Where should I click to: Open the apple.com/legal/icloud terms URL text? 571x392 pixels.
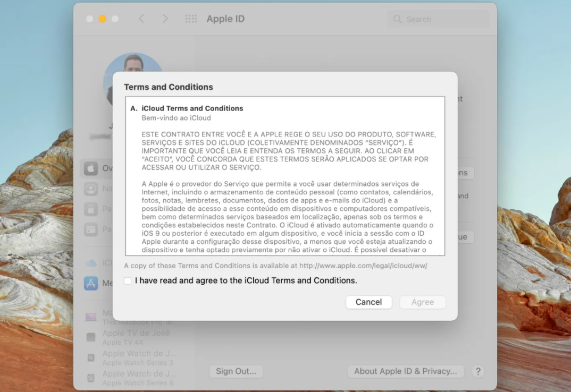tap(363, 266)
